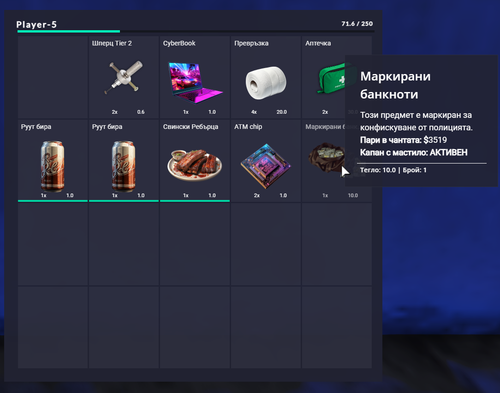Click the durability bar under Свински Ребърца
The height and width of the screenshot is (393, 500).
pos(195,201)
